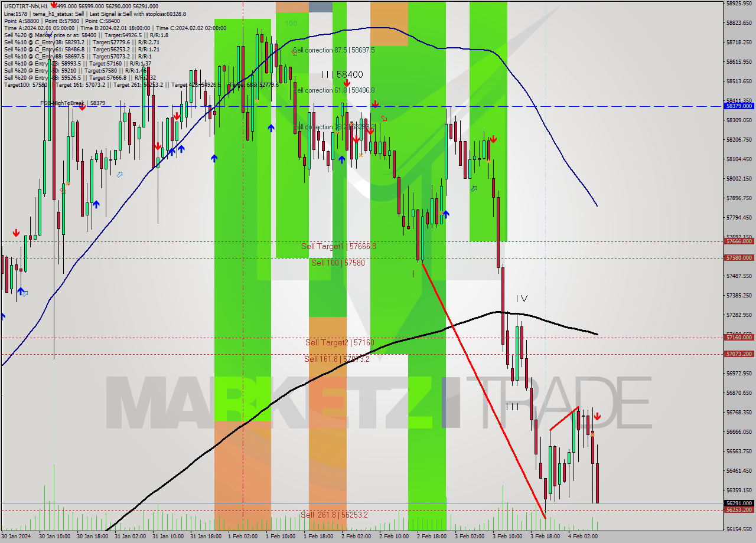Screen dimensions: 756x543
Task: Select the '1 Feb 18:00' time axis label
Action: point(319,537)
